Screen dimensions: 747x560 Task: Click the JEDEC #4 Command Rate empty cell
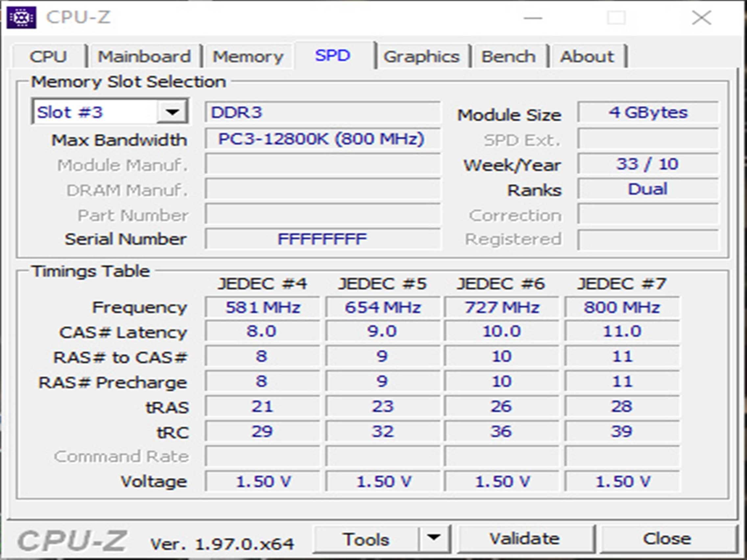(262, 456)
